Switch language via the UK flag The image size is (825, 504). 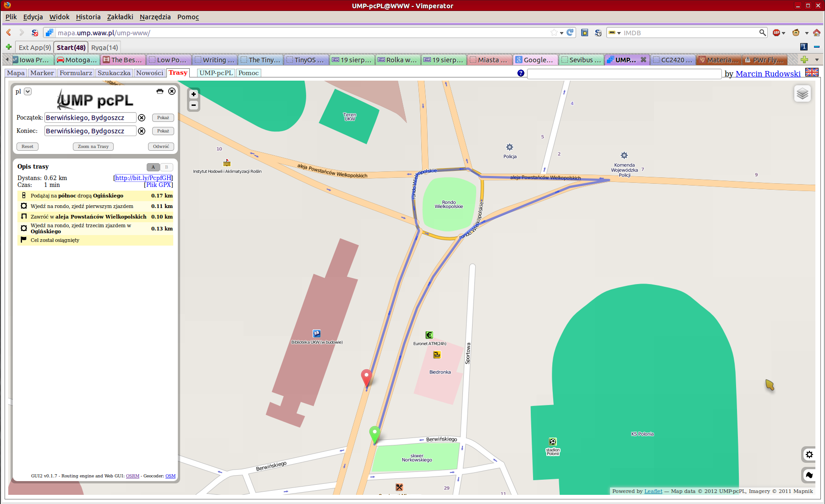click(812, 72)
